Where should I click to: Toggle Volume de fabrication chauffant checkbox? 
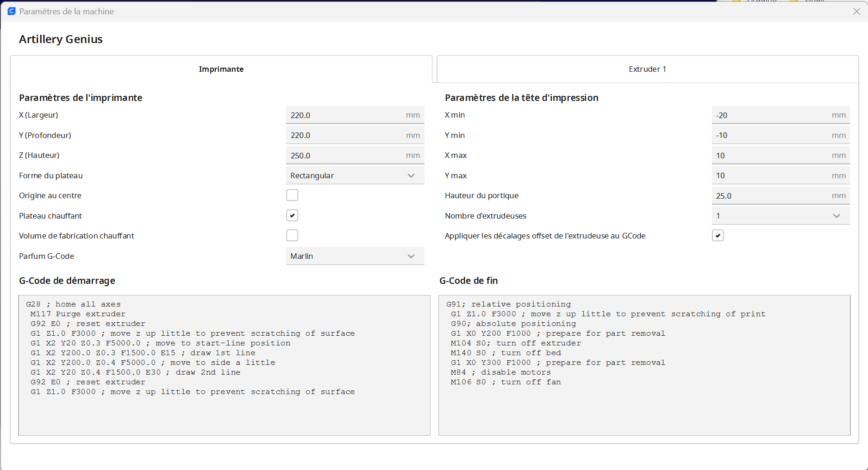pos(292,236)
